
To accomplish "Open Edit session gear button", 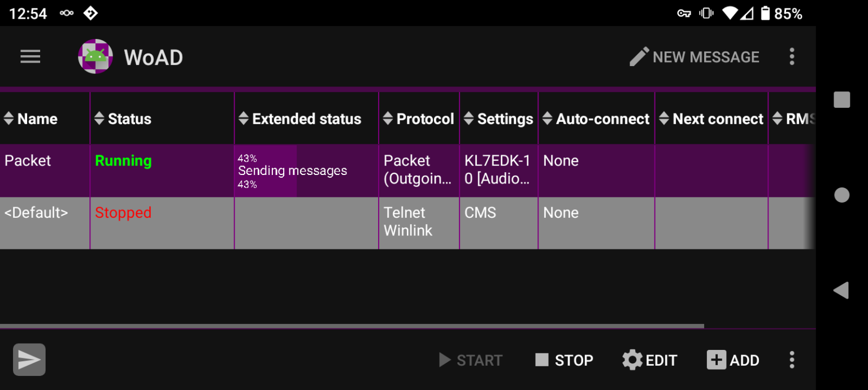I will tap(649, 360).
